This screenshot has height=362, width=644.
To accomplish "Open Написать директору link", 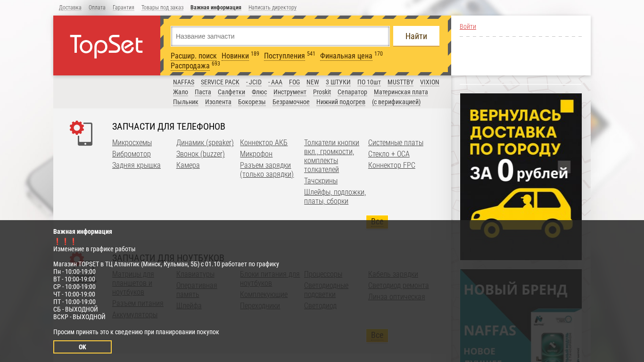I will pos(272,8).
